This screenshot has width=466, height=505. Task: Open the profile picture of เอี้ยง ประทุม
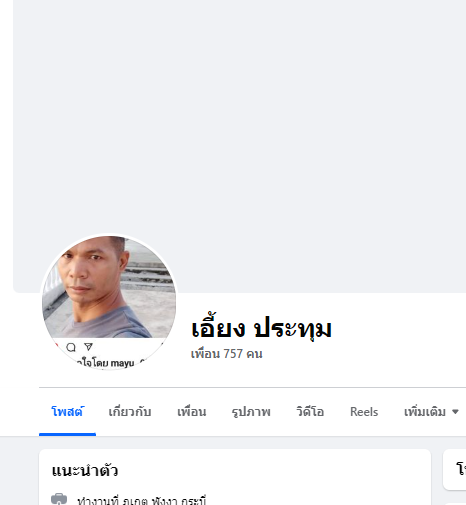pos(109,302)
